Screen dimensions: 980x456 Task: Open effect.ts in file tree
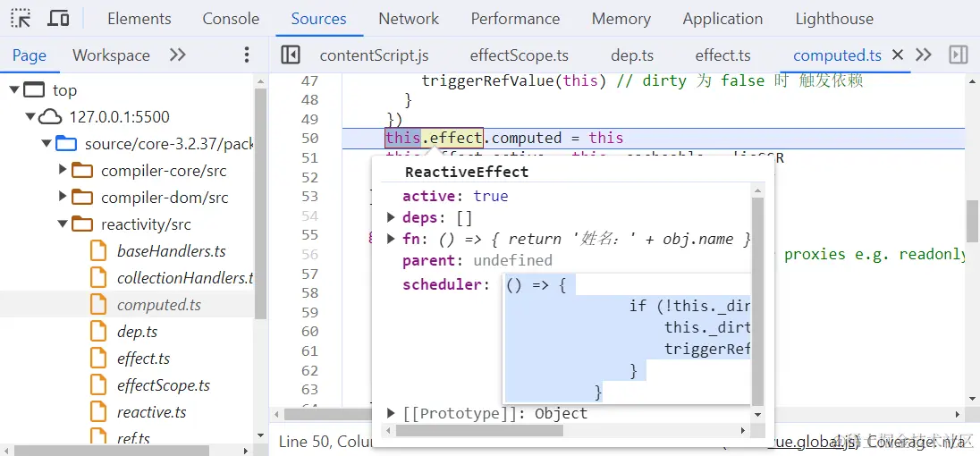click(x=143, y=359)
